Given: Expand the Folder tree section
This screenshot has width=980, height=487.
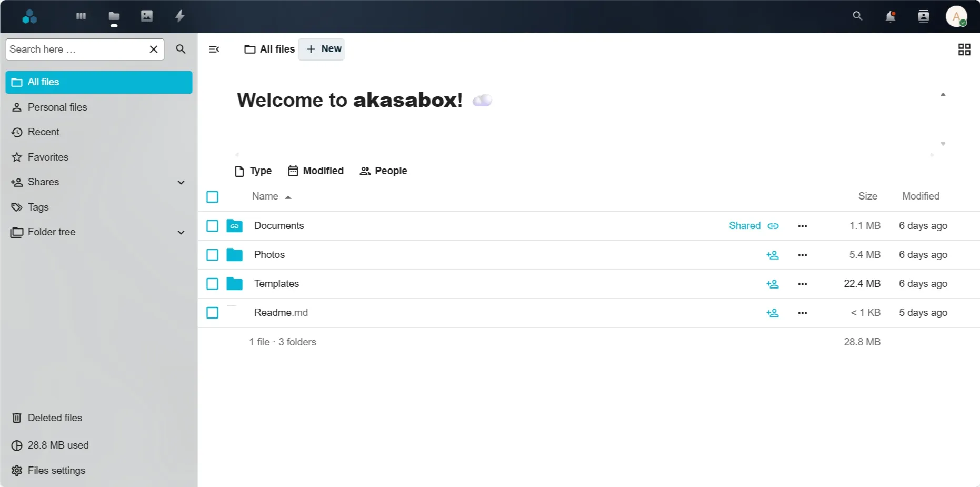Looking at the screenshot, I should click(181, 232).
